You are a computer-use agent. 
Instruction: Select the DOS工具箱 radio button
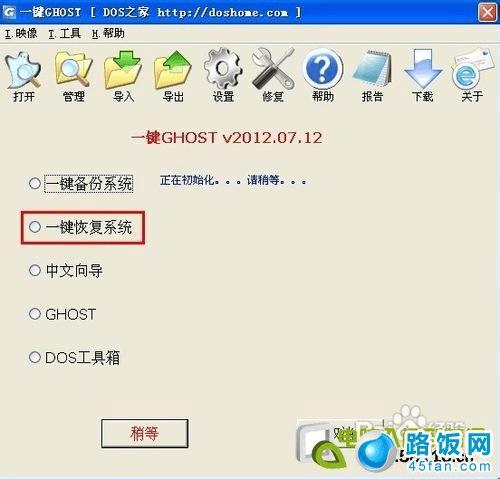(x=34, y=357)
